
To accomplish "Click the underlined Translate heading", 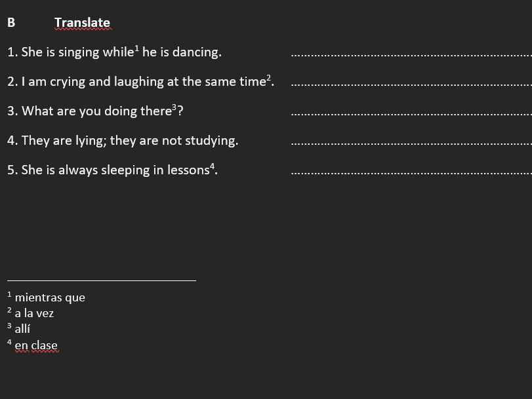I will [x=83, y=23].
